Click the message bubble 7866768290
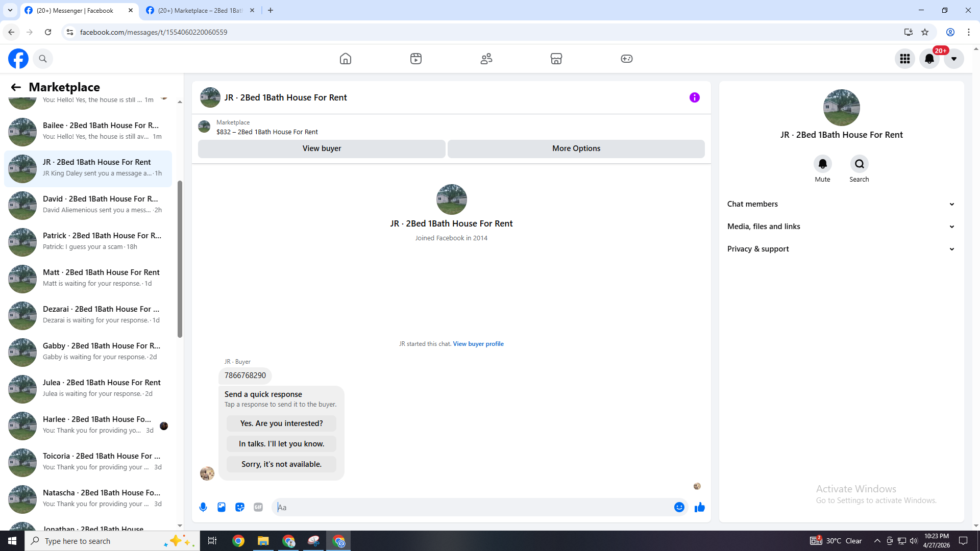Viewport: 980px width, 551px height. [245, 375]
